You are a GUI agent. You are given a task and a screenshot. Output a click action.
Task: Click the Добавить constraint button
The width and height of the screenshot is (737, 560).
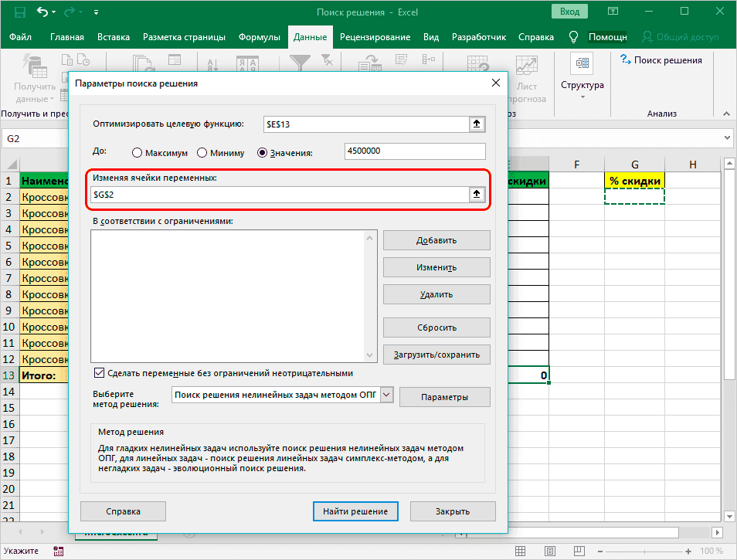point(436,240)
